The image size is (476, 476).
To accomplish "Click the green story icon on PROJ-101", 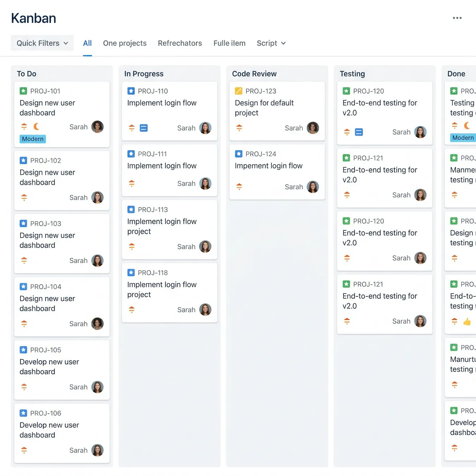I will point(23,91).
